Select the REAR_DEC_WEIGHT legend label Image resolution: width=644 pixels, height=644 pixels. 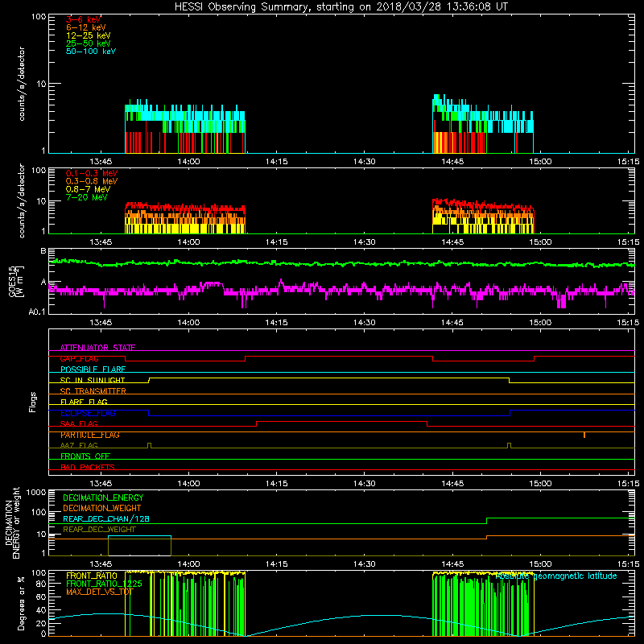click(x=99, y=530)
